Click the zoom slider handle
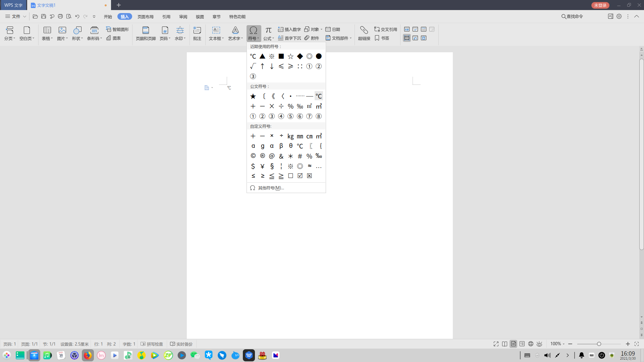Viewport: 644px width, 362px height. (599, 344)
